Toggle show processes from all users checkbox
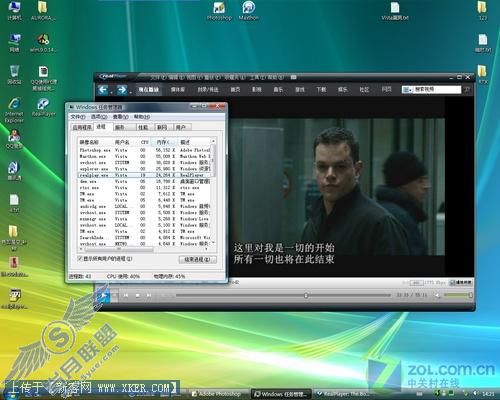 point(80,259)
